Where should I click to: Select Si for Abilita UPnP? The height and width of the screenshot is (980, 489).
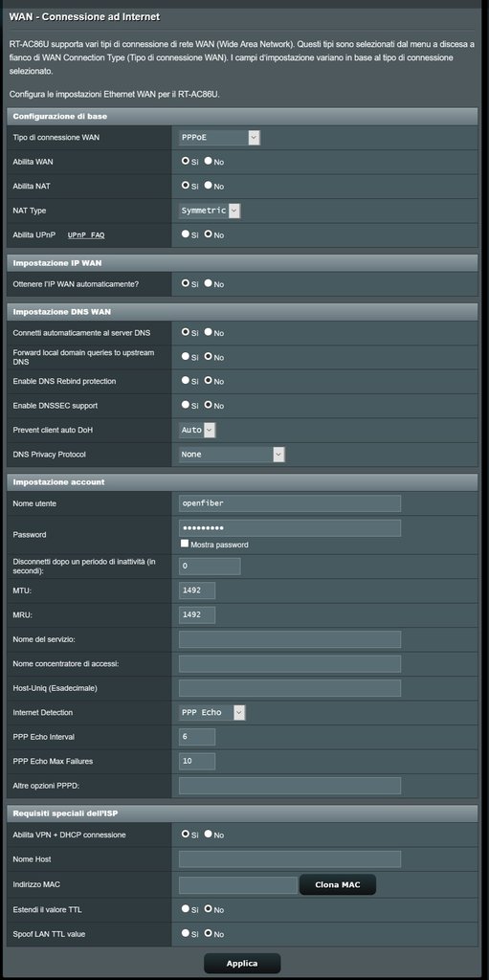coord(185,234)
